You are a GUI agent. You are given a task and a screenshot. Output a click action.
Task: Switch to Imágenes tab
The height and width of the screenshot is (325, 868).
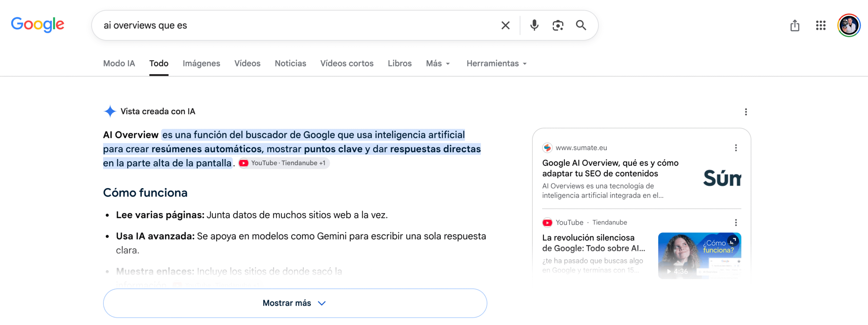coord(201,63)
